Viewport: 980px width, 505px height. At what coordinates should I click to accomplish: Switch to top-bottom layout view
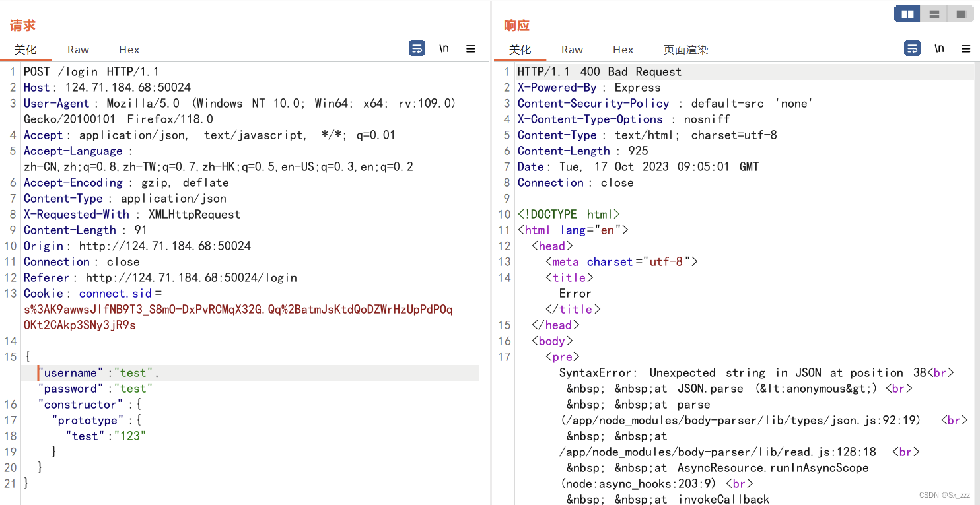click(934, 14)
